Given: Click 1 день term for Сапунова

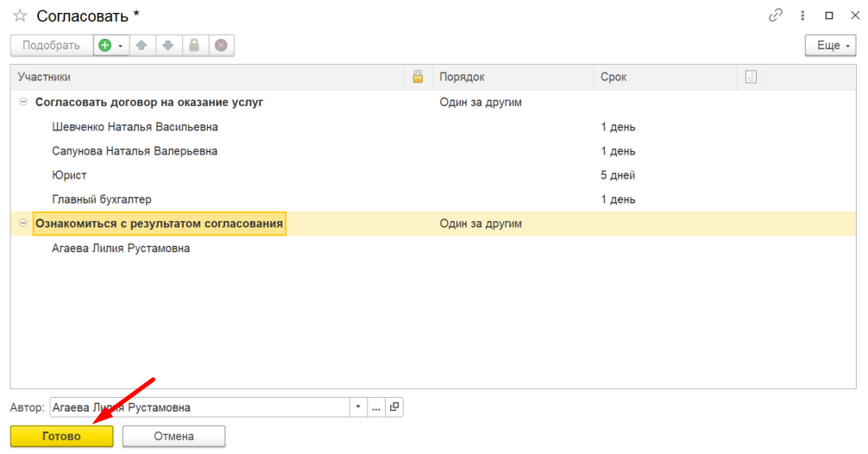Looking at the screenshot, I should click(x=618, y=151).
